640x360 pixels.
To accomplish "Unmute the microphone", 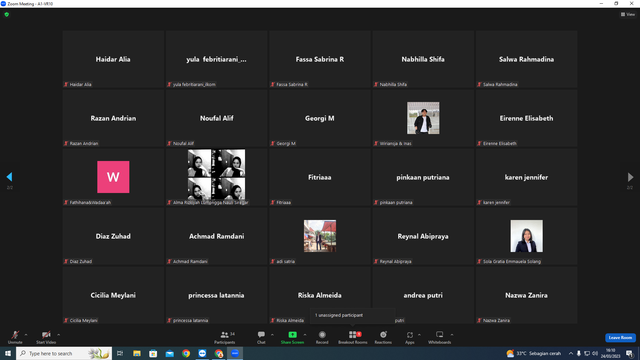I will (x=15, y=337).
